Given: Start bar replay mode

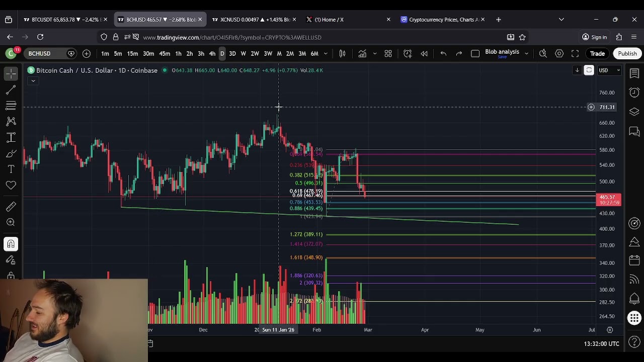Looking at the screenshot, I should pos(424,53).
